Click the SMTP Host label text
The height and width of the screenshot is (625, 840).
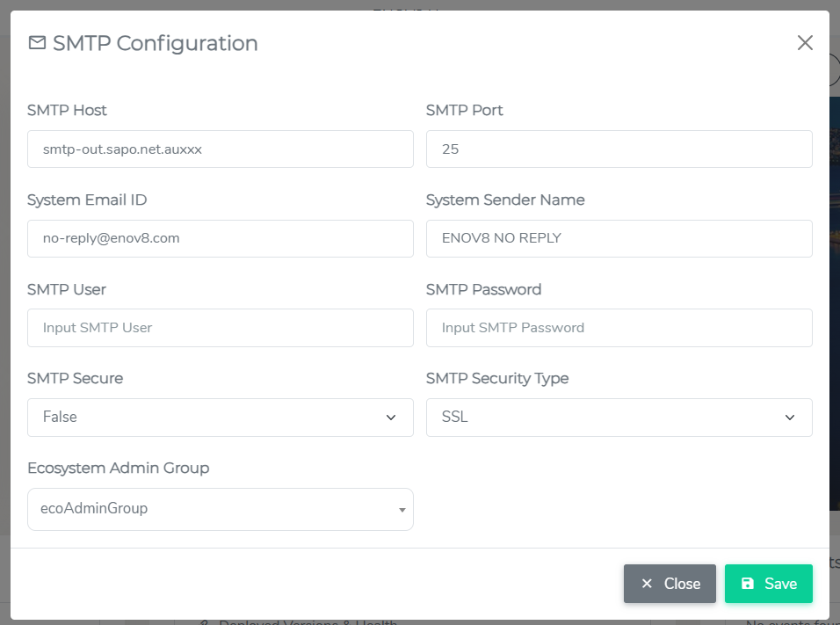(x=67, y=111)
